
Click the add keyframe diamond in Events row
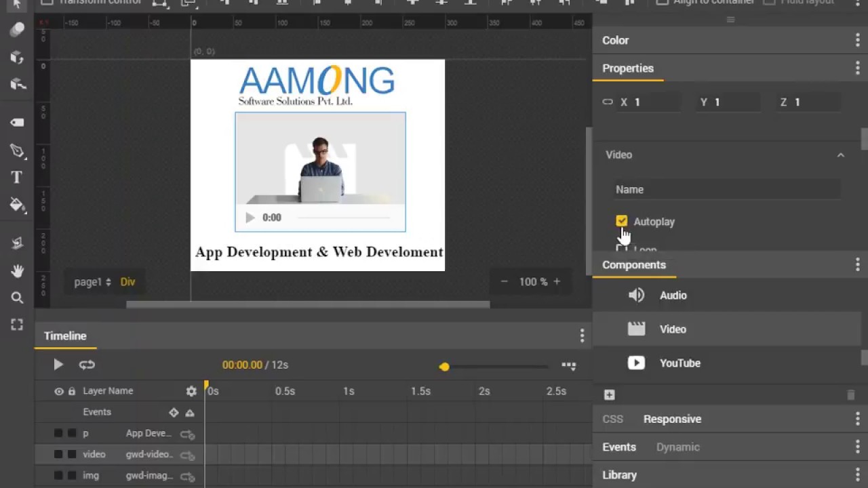[x=174, y=412]
